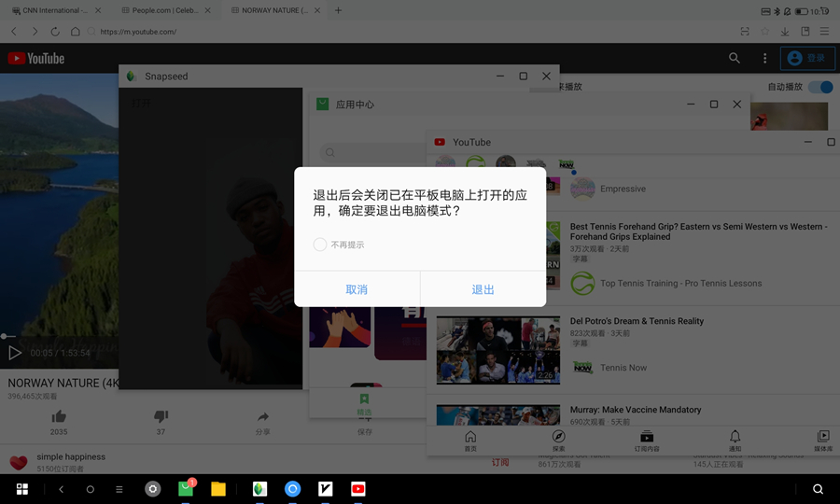Image resolution: width=840 pixels, height=504 pixels.
Task: Open a new browser tab
Action: (x=338, y=10)
